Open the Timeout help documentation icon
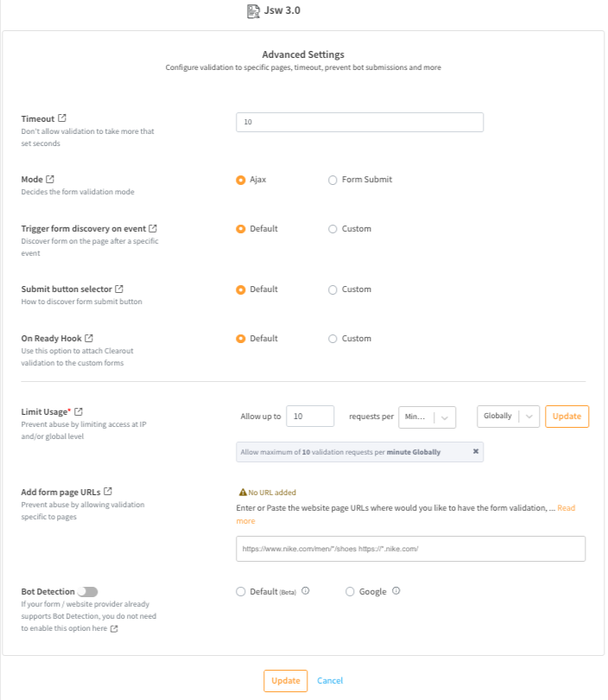Viewport: 608px width, 700px height. point(60,119)
